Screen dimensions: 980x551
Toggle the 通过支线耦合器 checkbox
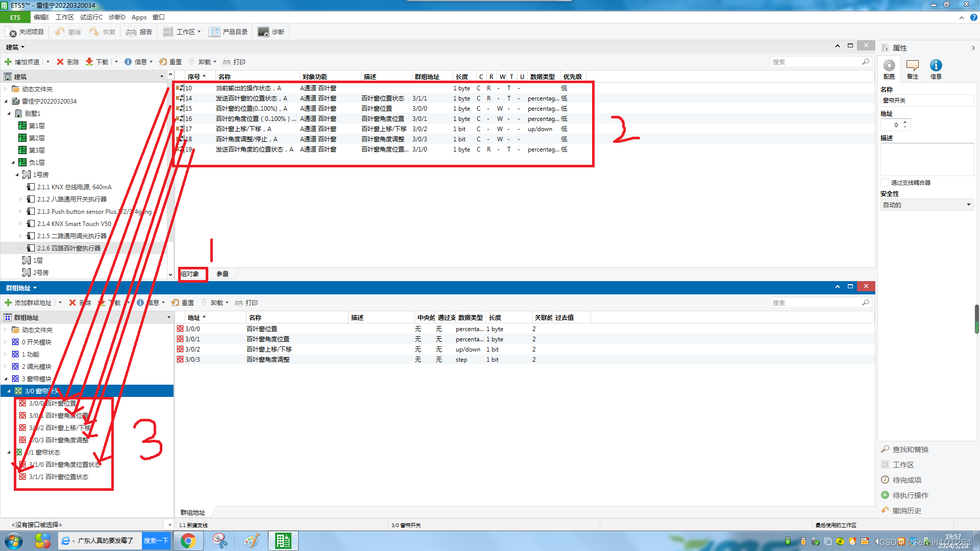(885, 183)
